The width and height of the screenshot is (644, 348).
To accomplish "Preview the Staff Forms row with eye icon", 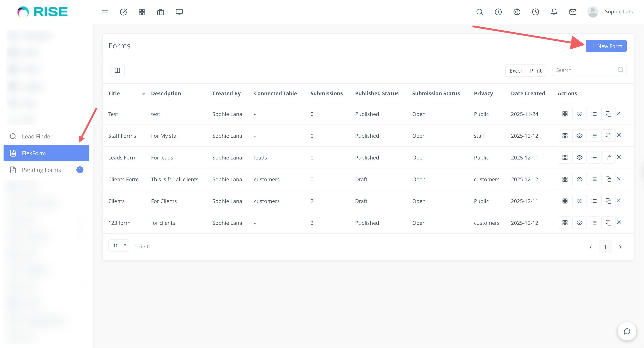I will pos(579,136).
